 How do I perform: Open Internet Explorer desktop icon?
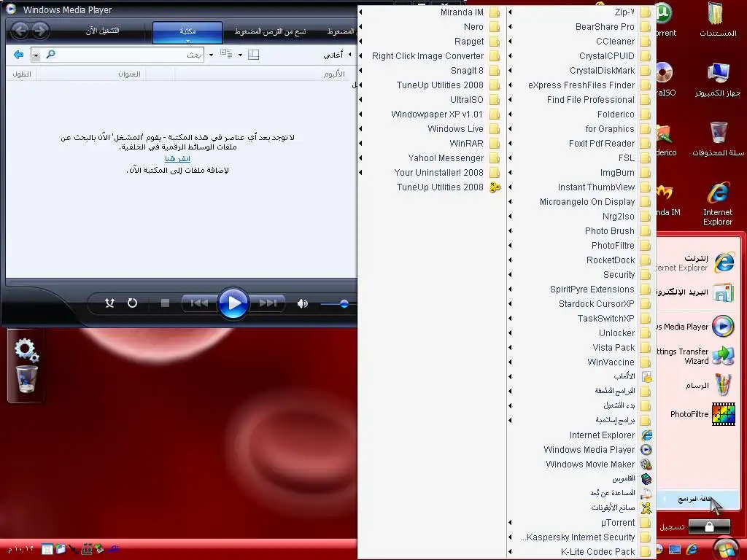[718, 203]
